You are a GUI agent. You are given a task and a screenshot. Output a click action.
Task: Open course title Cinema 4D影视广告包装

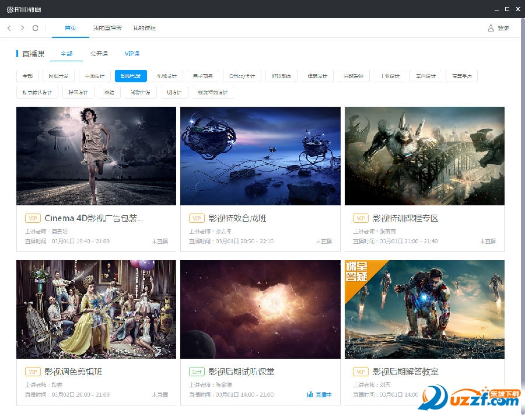click(x=94, y=218)
